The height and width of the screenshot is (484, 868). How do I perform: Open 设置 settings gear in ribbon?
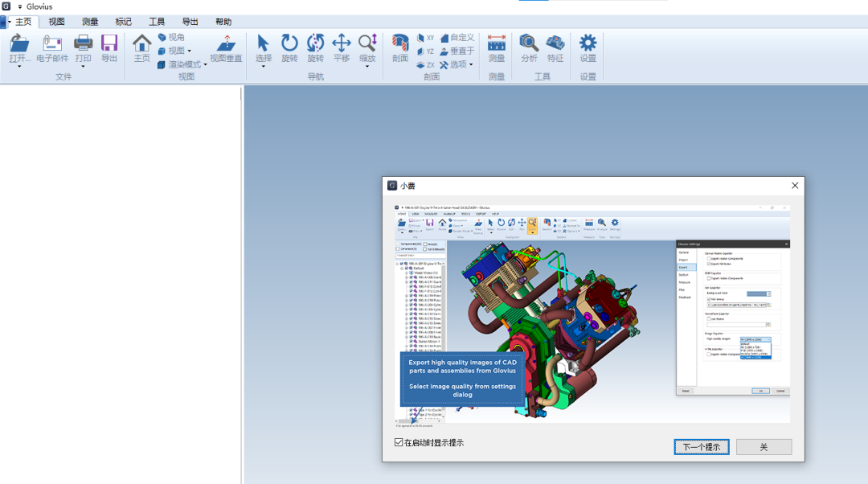pyautogui.click(x=588, y=43)
